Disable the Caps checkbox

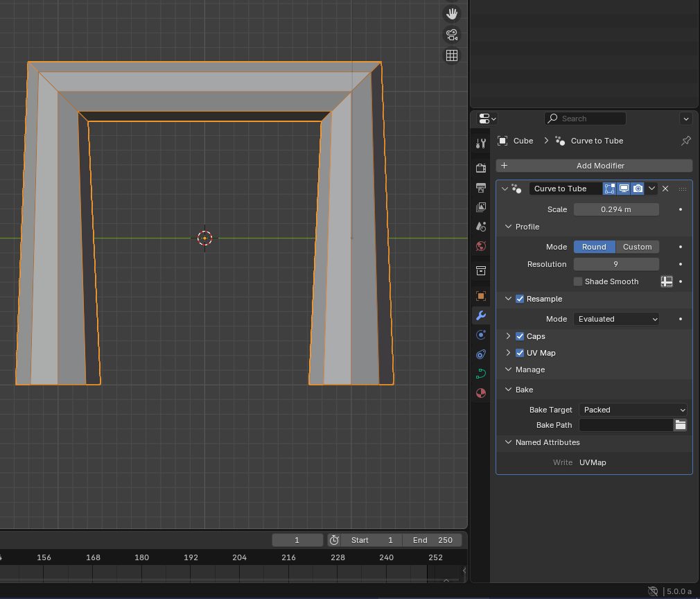[x=520, y=336]
